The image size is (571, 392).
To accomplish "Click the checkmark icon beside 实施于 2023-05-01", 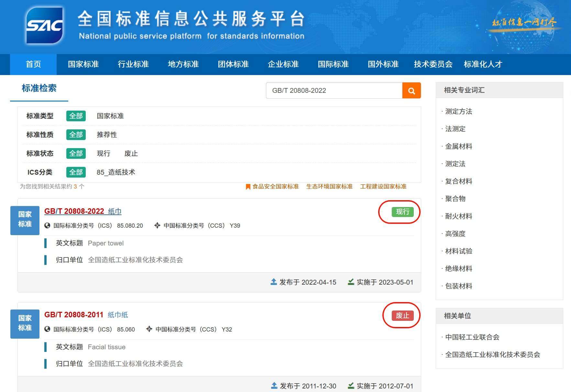I will [351, 282].
